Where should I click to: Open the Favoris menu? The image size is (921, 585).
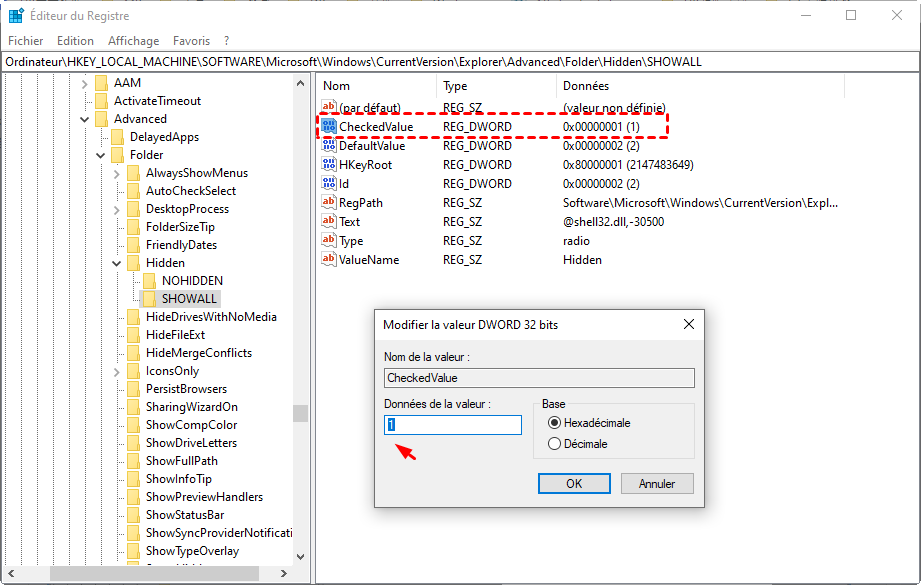tap(191, 41)
